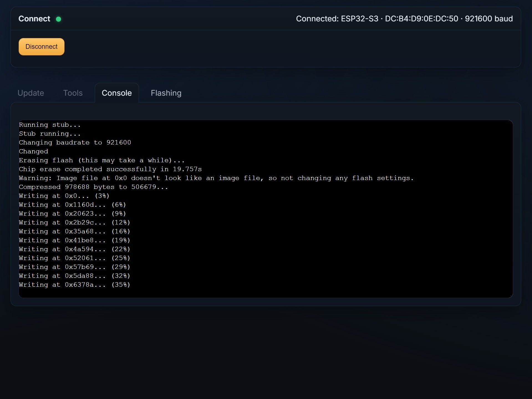This screenshot has width=532, height=399.
Task: Select the 'Running stub...' log line
Action: 49,124
